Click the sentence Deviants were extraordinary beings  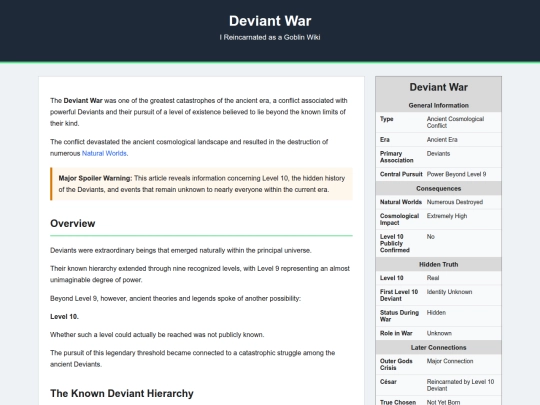click(181, 250)
